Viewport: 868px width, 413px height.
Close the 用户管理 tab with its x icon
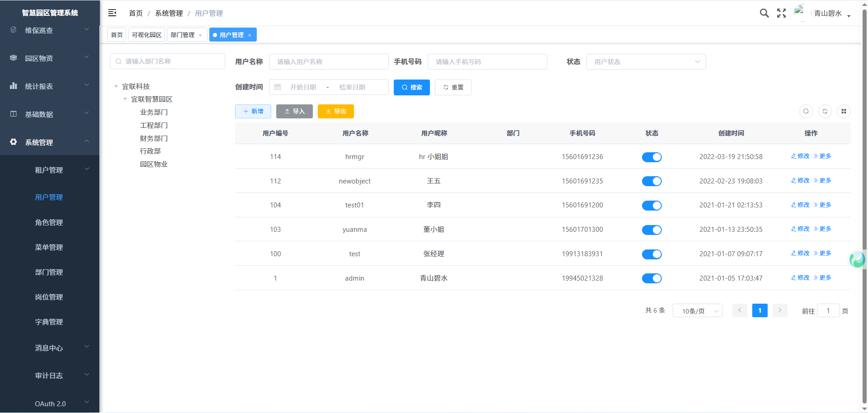pos(250,35)
